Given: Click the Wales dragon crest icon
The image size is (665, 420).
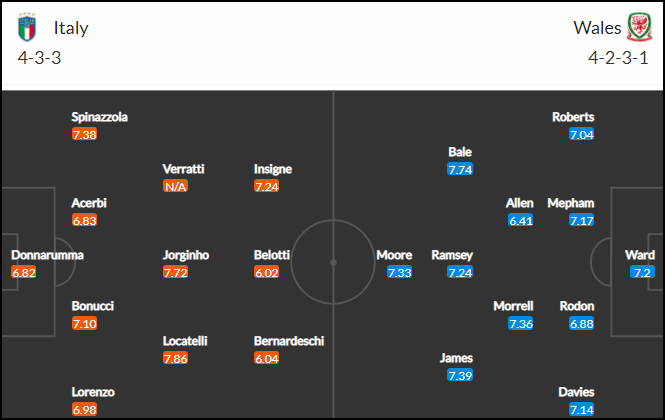Looking at the screenshot, I should point(640,27).
